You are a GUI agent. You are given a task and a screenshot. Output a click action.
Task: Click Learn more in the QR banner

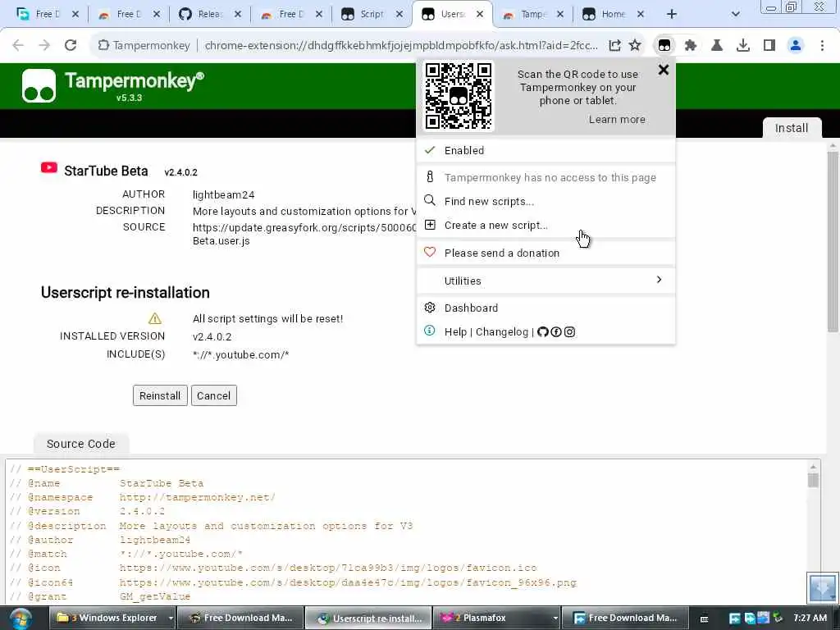point(617,120)
